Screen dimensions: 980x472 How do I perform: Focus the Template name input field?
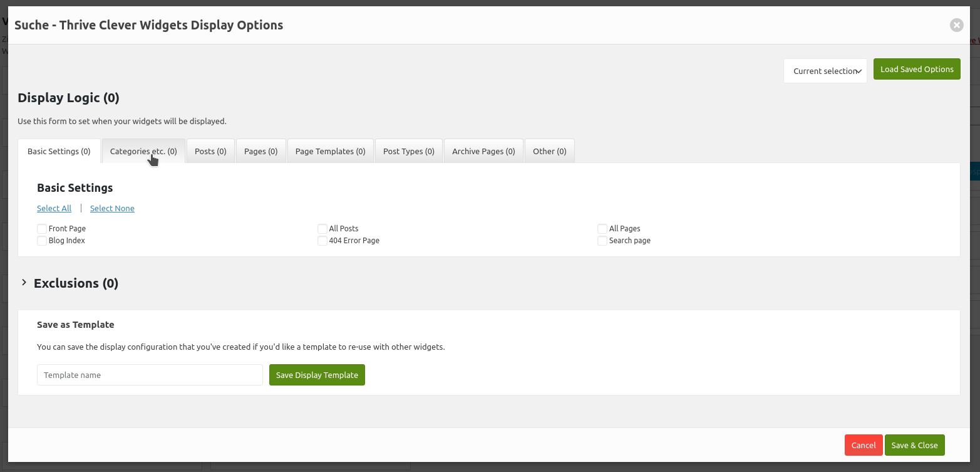coord(150,375)
